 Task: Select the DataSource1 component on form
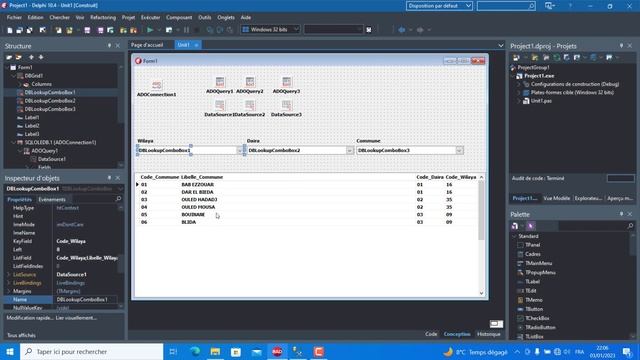pos(220,105)
